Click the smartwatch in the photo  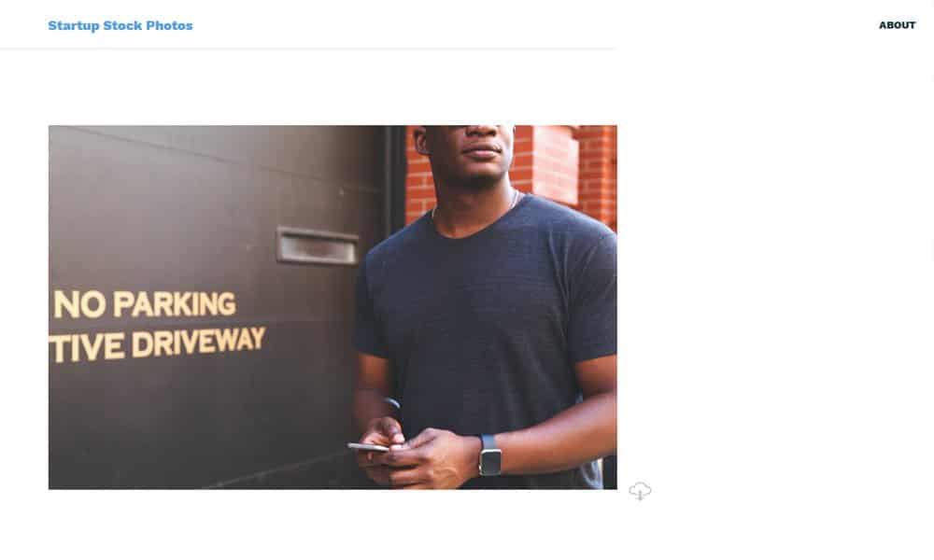point(489,455)
